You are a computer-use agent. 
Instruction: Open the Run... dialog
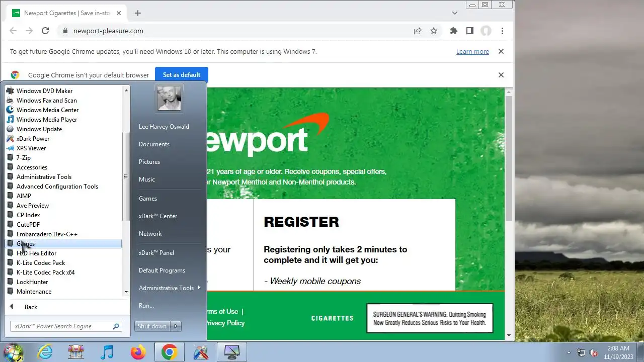(x=146, y=306)
